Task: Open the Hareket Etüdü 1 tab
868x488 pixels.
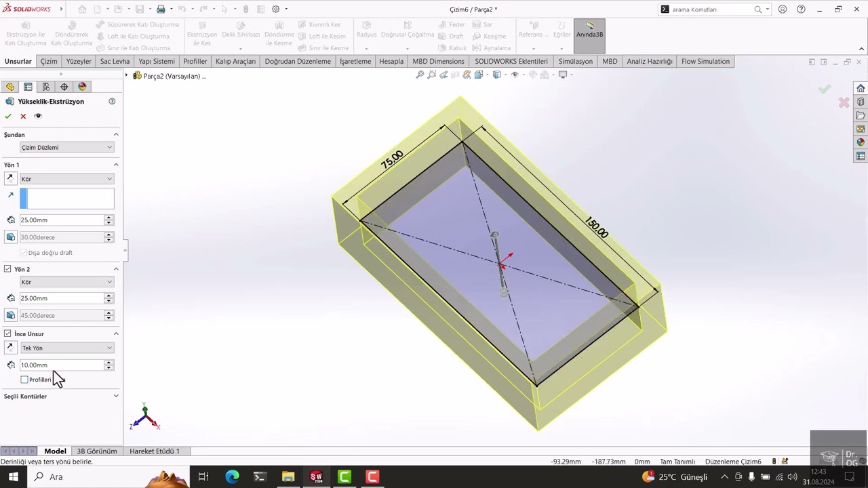Action: coord(155,451)
